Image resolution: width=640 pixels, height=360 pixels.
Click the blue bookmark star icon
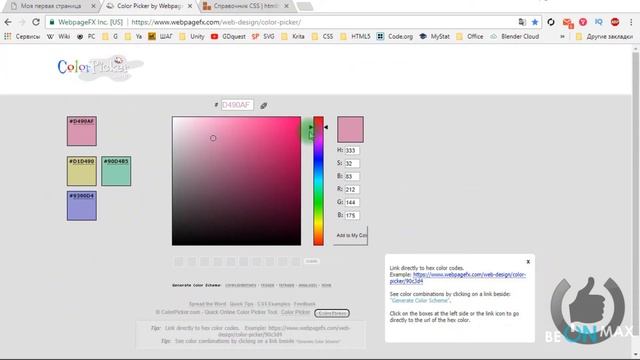coord(535,22)
